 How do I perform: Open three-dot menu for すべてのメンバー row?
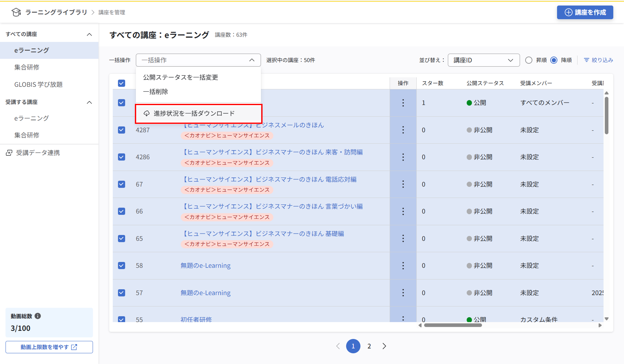coord(403,103)
